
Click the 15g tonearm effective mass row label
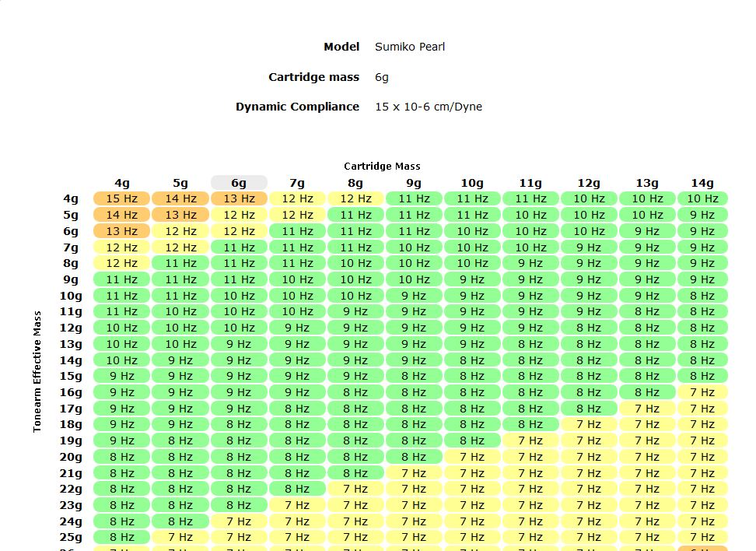click(71, 377)
